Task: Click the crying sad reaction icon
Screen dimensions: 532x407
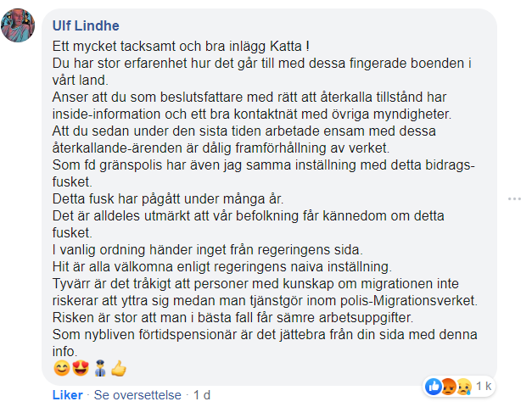Action: [x=462, y=386]
